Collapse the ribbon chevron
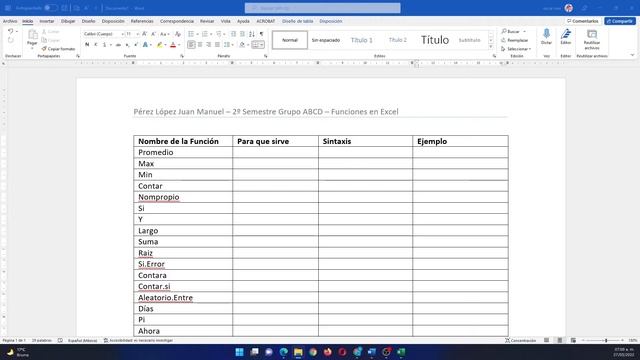 coord(632,55)
